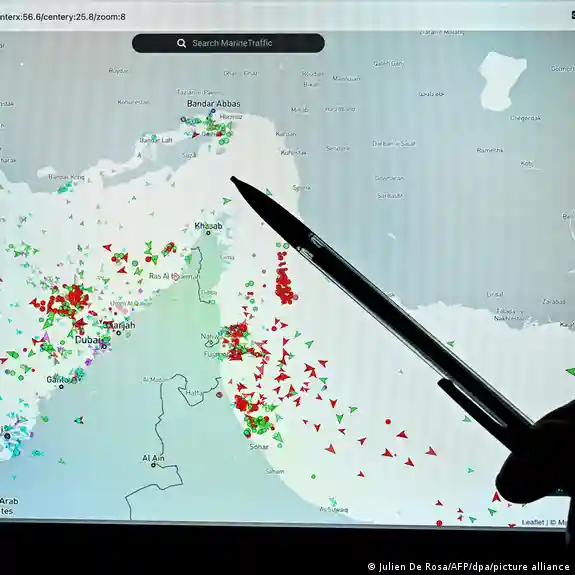Open the Leaflet attribution link

click(x=533, y=522)
